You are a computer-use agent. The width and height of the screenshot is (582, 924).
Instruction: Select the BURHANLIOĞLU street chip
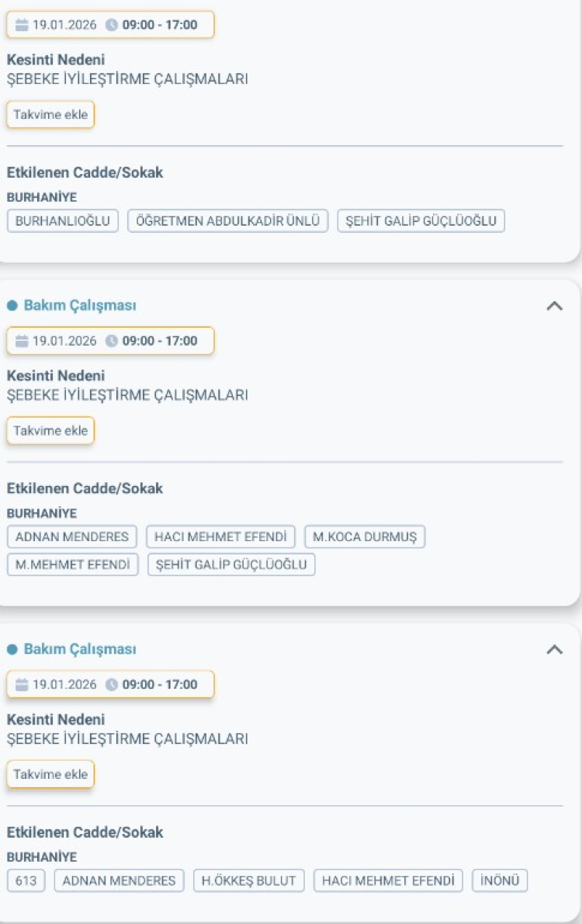pos(63,221)
